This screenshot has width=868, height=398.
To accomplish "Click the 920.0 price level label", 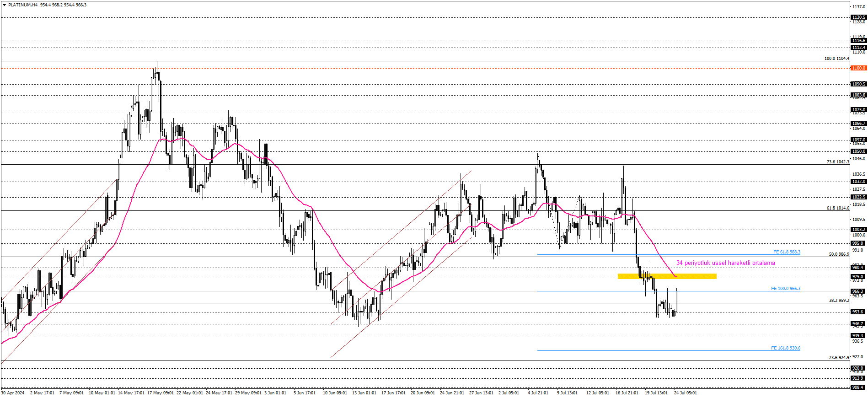I will [x=858, y=368].
